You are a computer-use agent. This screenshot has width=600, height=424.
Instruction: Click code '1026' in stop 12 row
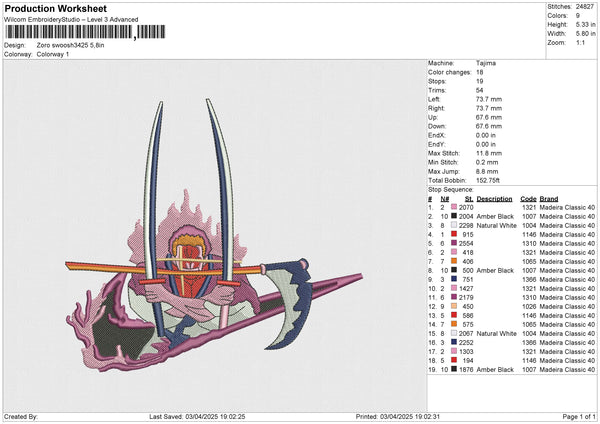click(x=529, y=306)
